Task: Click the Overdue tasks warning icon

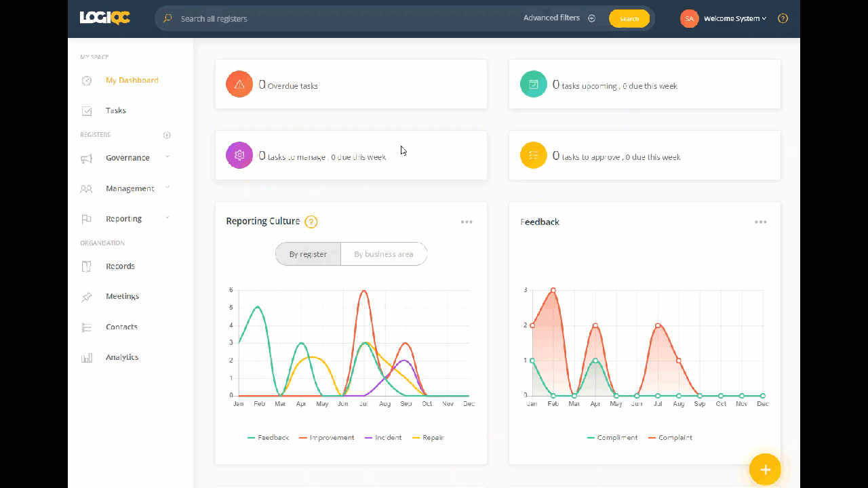Action: (x=239, y=84)
